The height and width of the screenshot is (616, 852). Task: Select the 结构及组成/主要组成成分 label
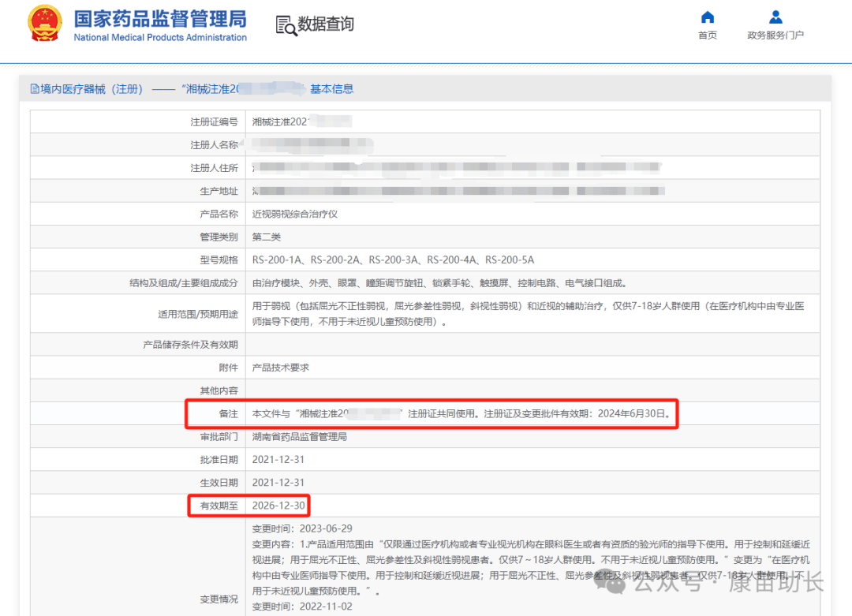coord(184,283)
